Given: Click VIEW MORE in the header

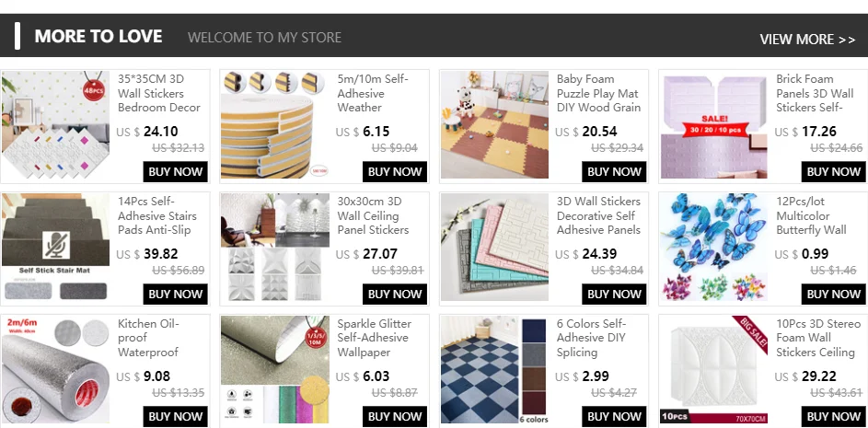Looking at the screenshot, I should tap(807, 40).
